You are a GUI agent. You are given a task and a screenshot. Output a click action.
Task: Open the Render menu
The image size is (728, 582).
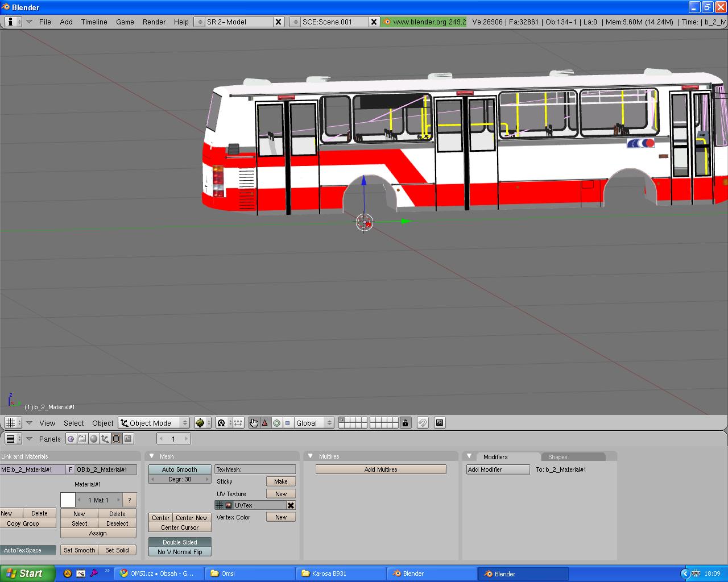click(x=154, y=22)
